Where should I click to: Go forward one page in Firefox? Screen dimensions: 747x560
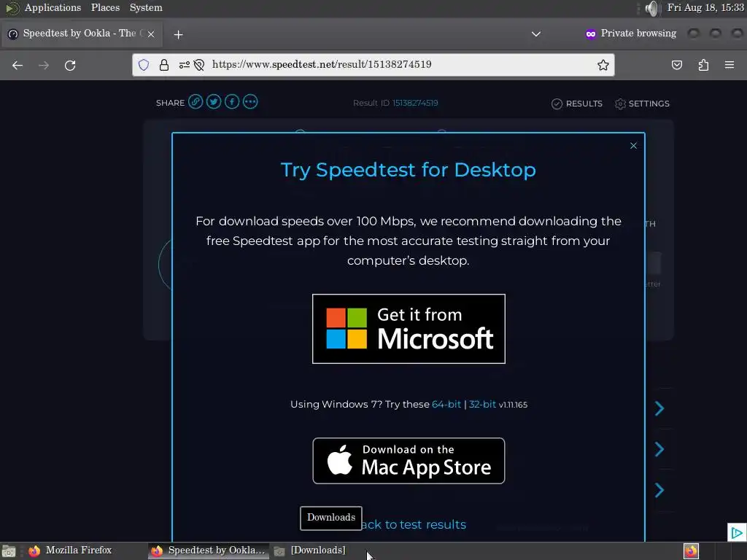point(44,65)
